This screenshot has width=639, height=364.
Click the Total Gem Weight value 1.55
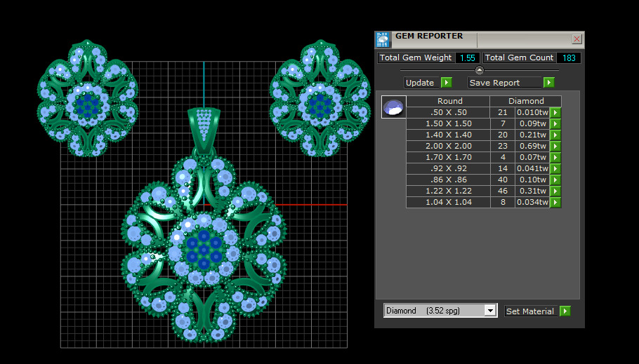click(468, 58)
